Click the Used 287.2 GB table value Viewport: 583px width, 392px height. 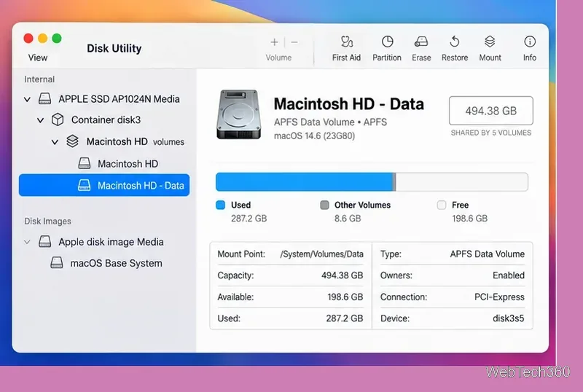coord(344,318)
